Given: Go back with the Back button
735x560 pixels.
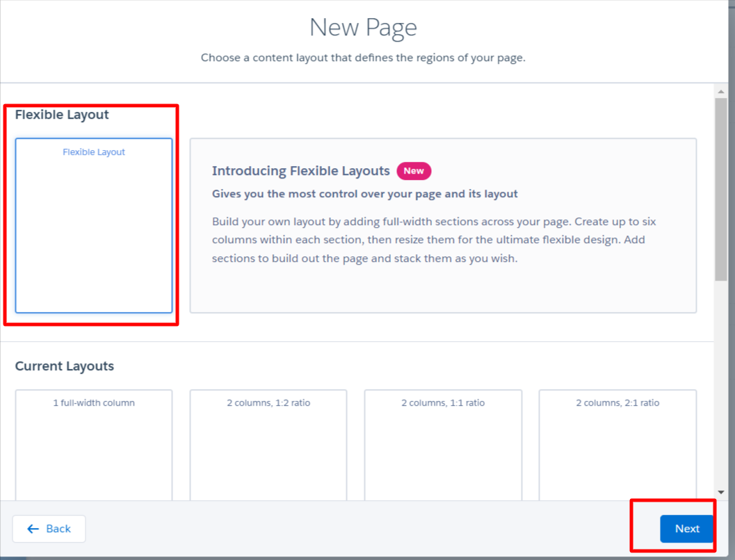Looking at the screenshot, I should coord(49,529).
